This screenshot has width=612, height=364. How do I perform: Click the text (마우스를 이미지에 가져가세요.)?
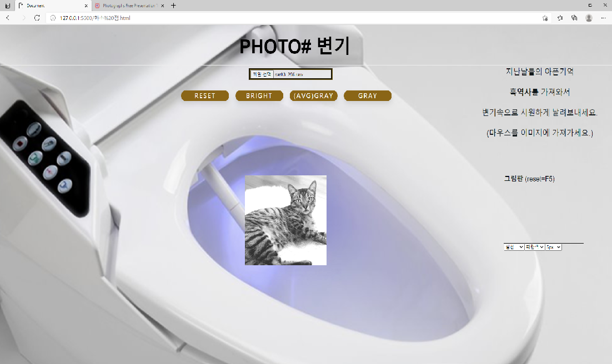click(x=540, y=133)
